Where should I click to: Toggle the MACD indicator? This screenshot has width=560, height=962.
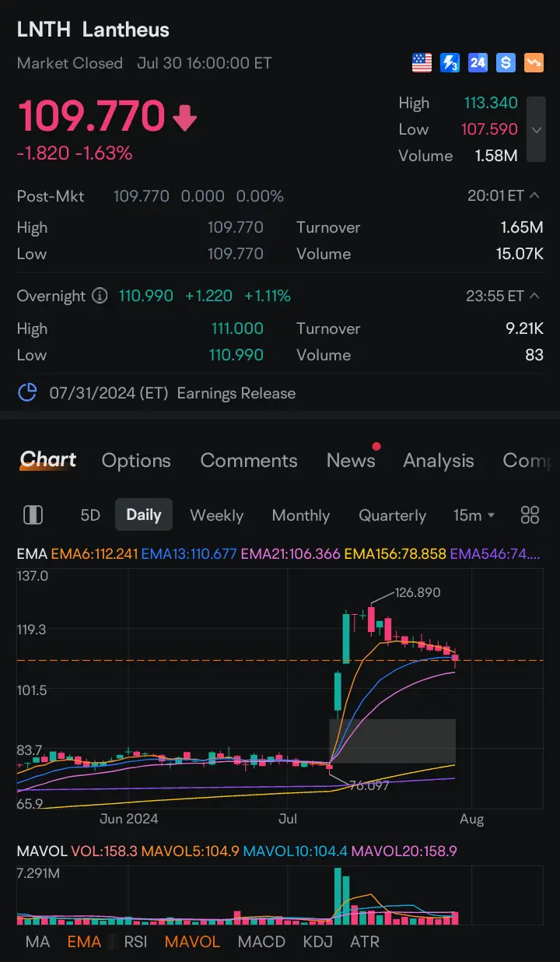[261, 942]
